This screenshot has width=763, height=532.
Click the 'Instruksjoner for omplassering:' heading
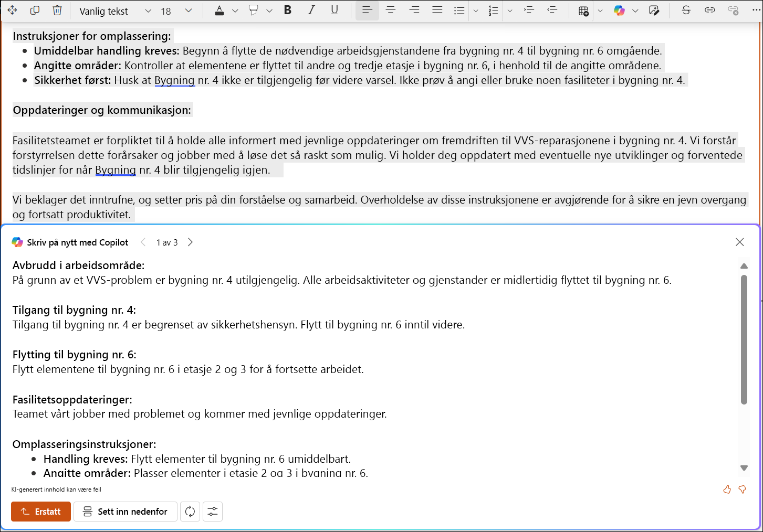click(x=92, y=36)
